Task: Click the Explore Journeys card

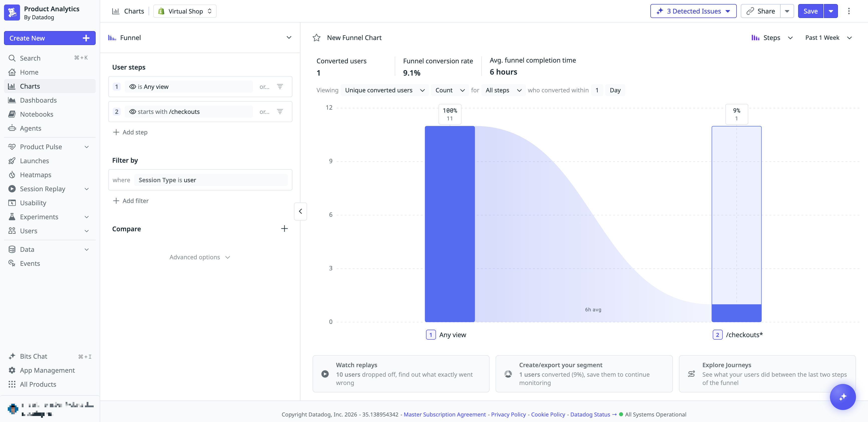Action: tap(767, 374)
